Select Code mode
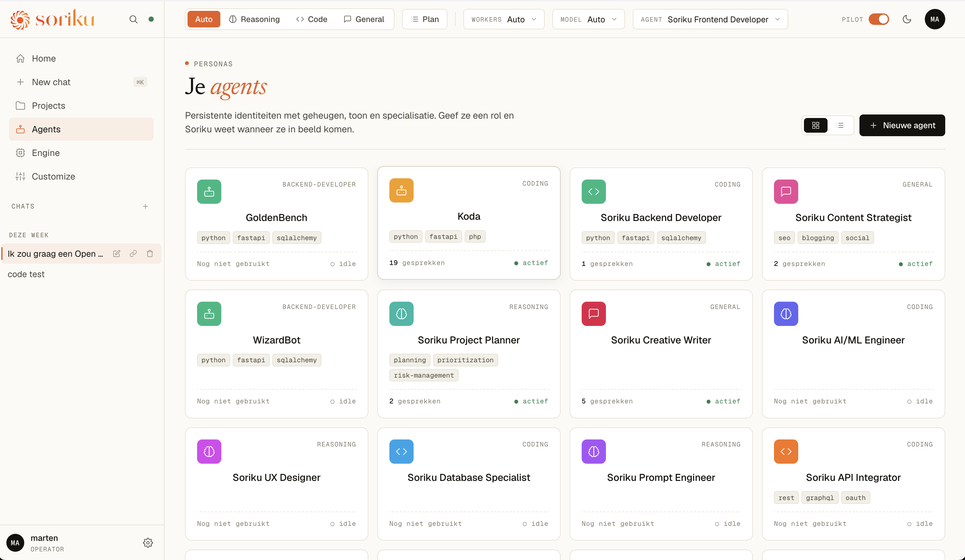The image size is (965, 560). tap(312, 19)
